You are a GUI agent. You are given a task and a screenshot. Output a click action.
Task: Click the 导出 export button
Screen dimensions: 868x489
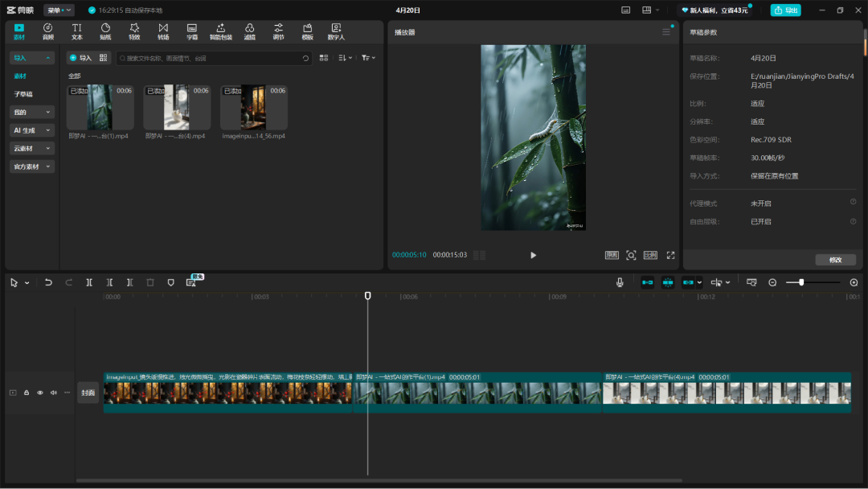(x=785, y=10)
